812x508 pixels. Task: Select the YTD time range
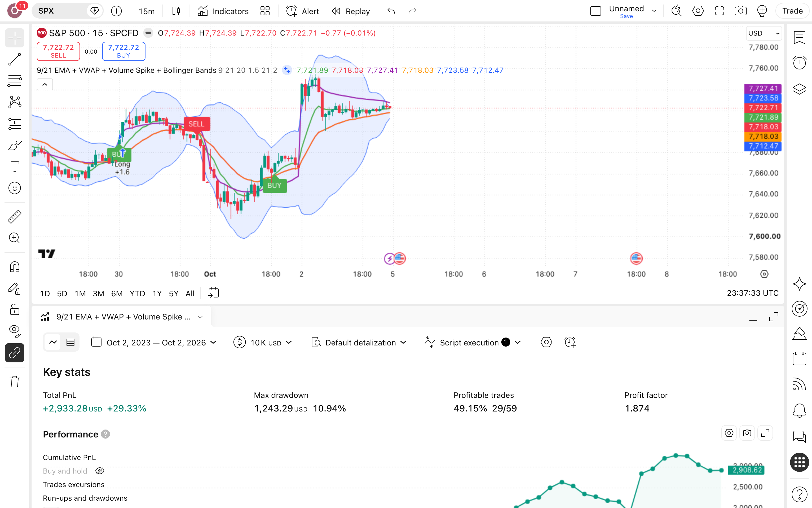137,294
